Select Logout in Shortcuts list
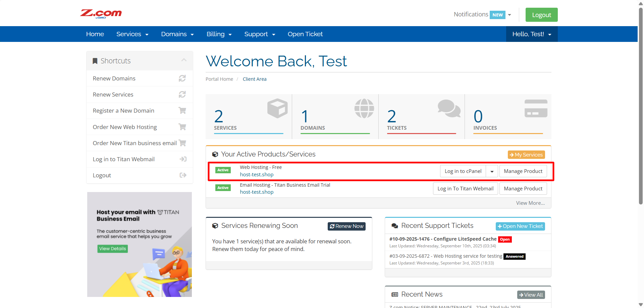Viewport: 644px width, 308px height. click(140, 175)
